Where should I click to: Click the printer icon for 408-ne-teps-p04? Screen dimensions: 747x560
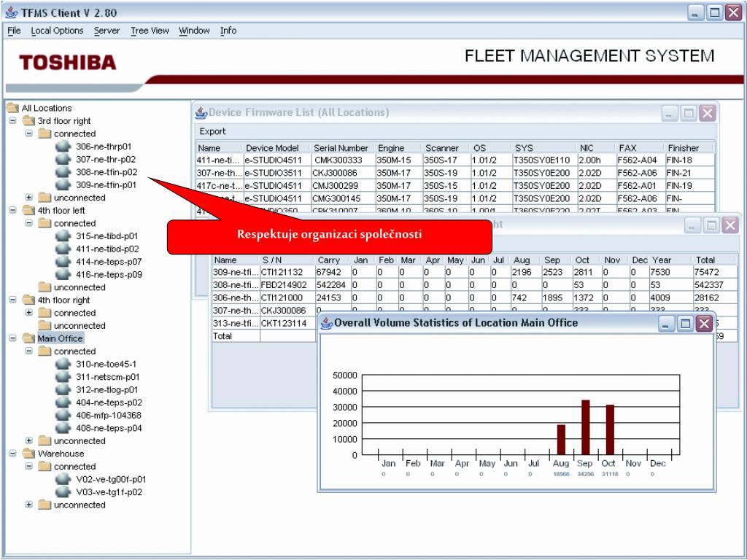tap(63, 429)
